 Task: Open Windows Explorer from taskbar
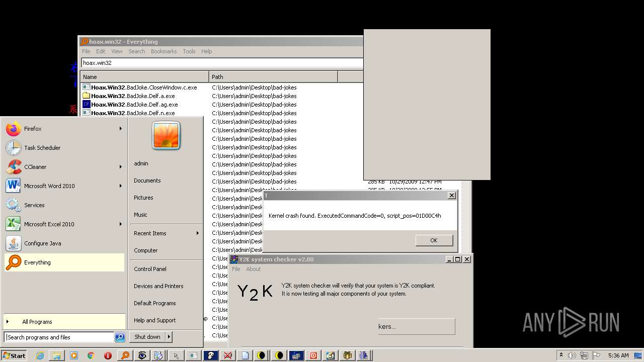pos(57,355)
